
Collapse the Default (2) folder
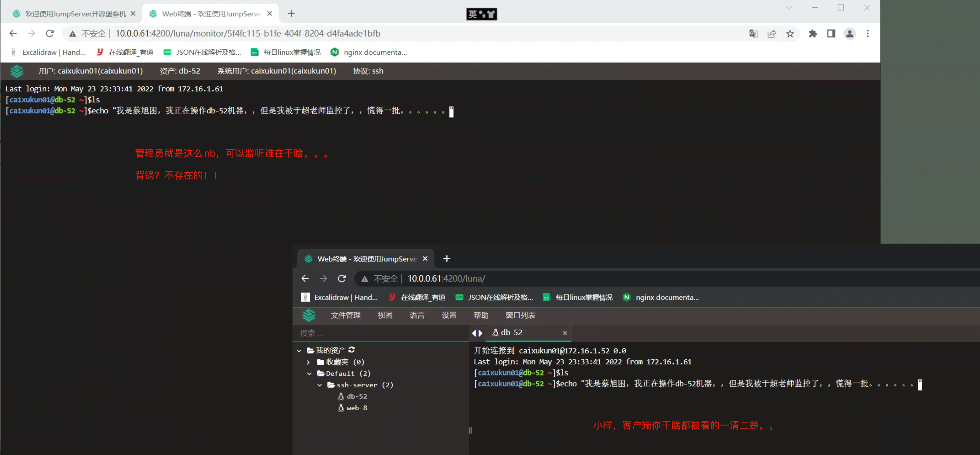[309, 374]
